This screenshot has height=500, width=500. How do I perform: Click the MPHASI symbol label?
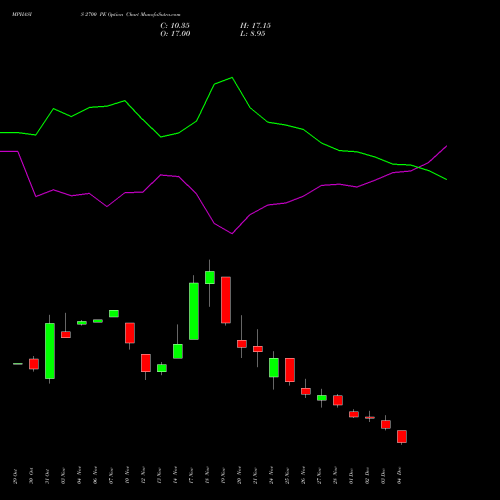(x=22, y=15)
